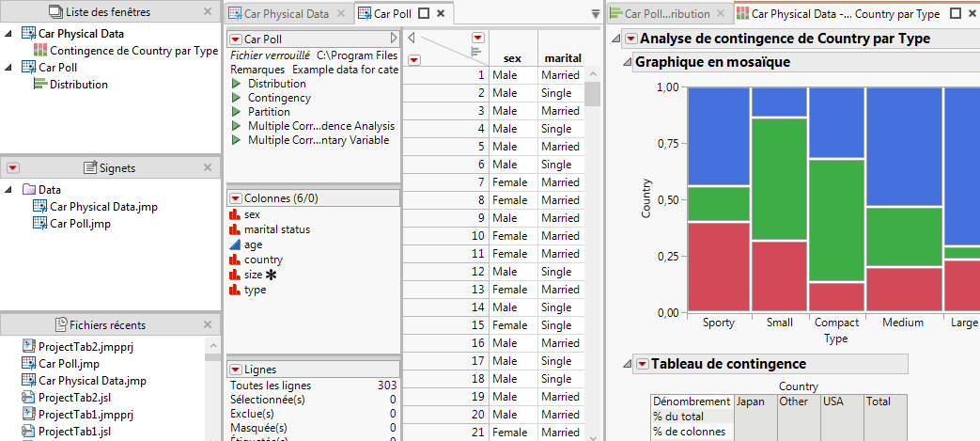Collapse Tableau de contingence section
This screenshot has height=441, width=980.
click(x=627, y=364)
